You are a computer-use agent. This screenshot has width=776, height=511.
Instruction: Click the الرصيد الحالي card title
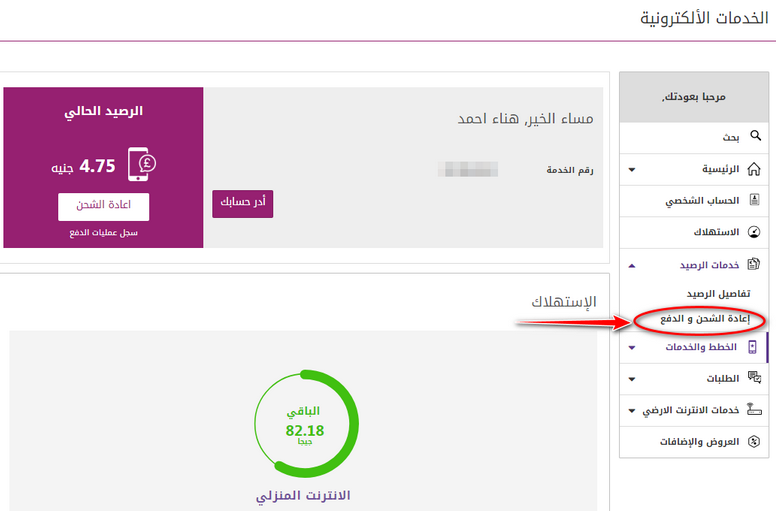(x=103, y=112)
